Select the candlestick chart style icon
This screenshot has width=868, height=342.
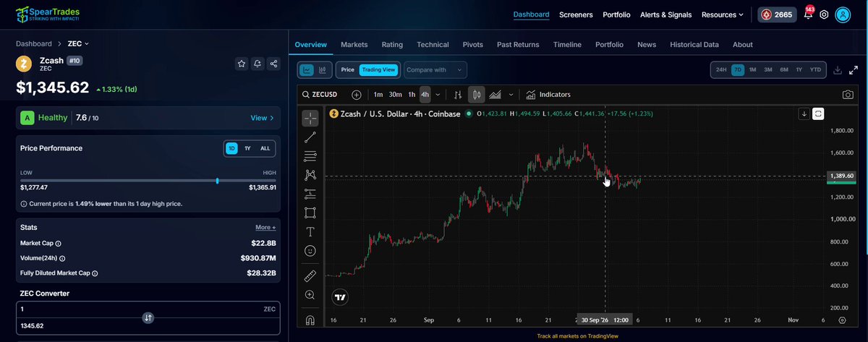pyautogui.click(x=477, y=95)
